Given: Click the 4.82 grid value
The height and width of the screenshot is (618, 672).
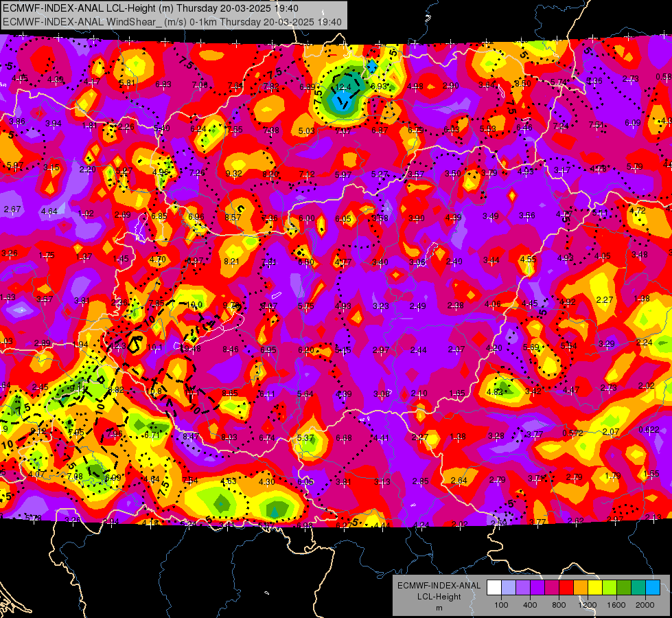Looking at the screenshot, I should (x=494, y=391).
